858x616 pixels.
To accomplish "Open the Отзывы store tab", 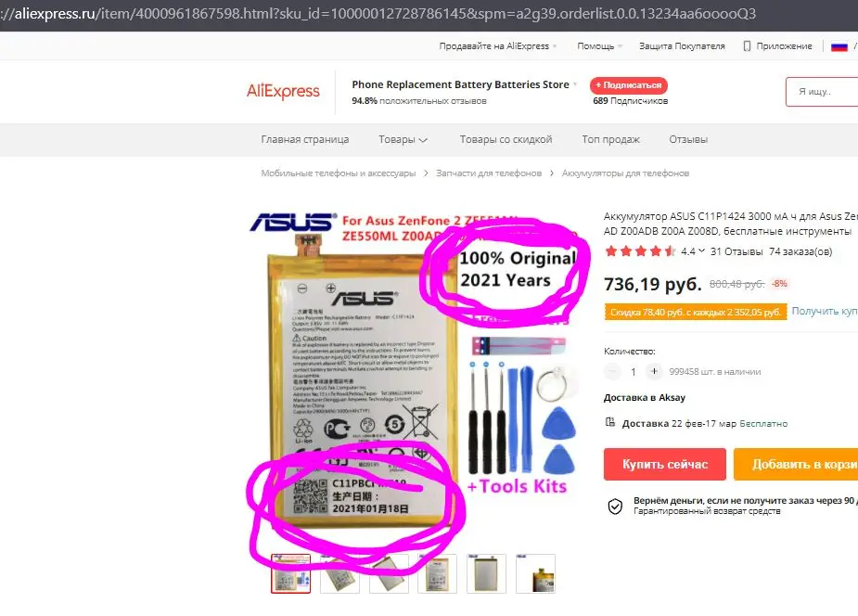I will [x=688, y=139].
